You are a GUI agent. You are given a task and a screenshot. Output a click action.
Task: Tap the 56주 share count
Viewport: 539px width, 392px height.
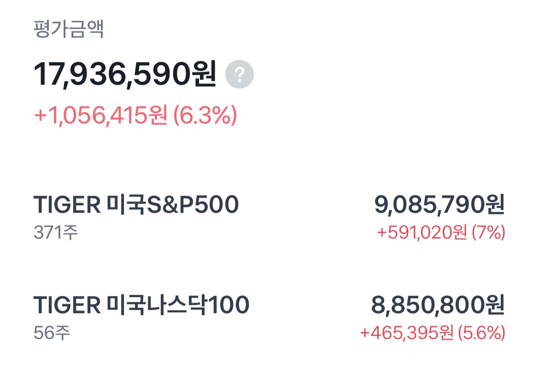(x=52, y=333)
